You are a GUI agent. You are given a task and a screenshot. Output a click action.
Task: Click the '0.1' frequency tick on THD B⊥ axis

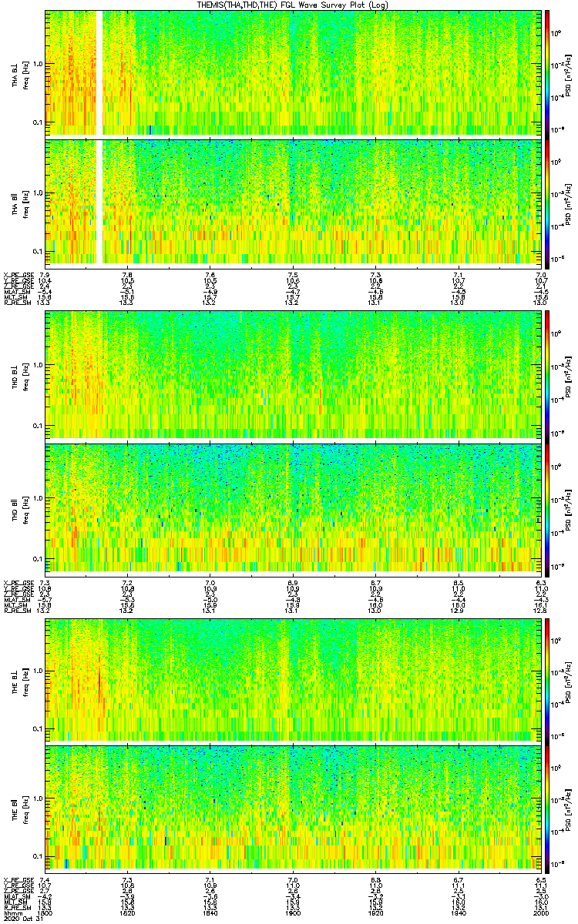[x=37, y=425]
